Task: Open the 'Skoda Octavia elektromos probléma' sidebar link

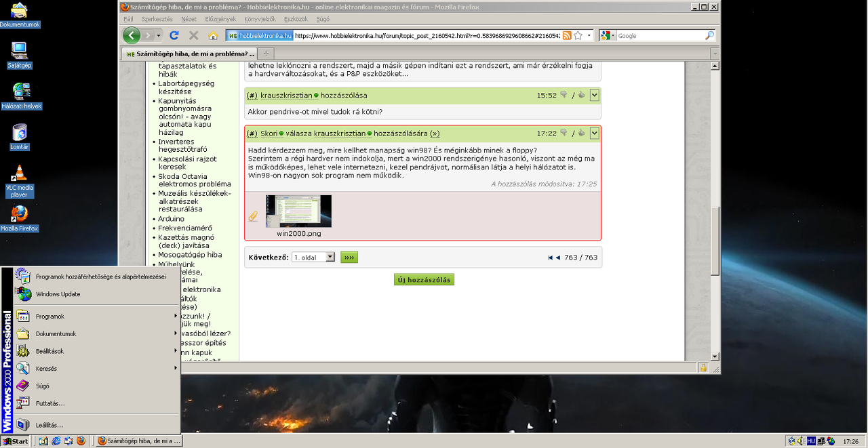Action: (195, 180)
